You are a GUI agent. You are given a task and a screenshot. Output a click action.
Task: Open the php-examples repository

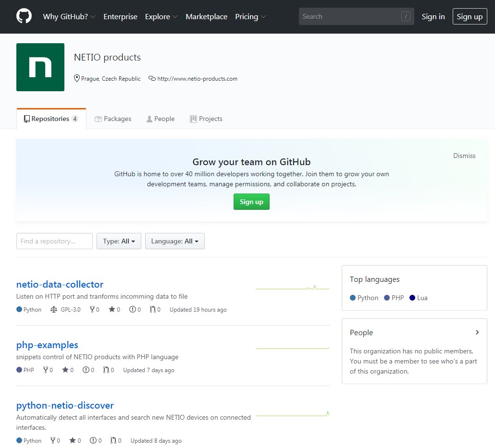point(47,345)
